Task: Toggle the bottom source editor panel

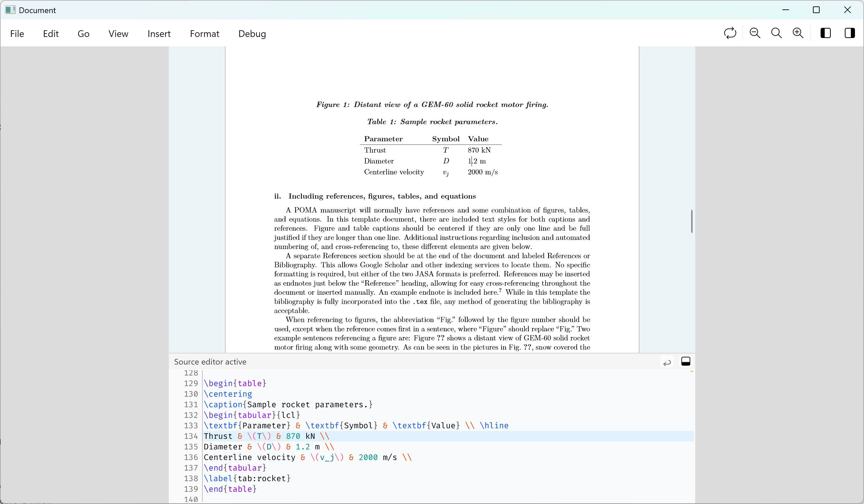Action: (x=685, y=362)
